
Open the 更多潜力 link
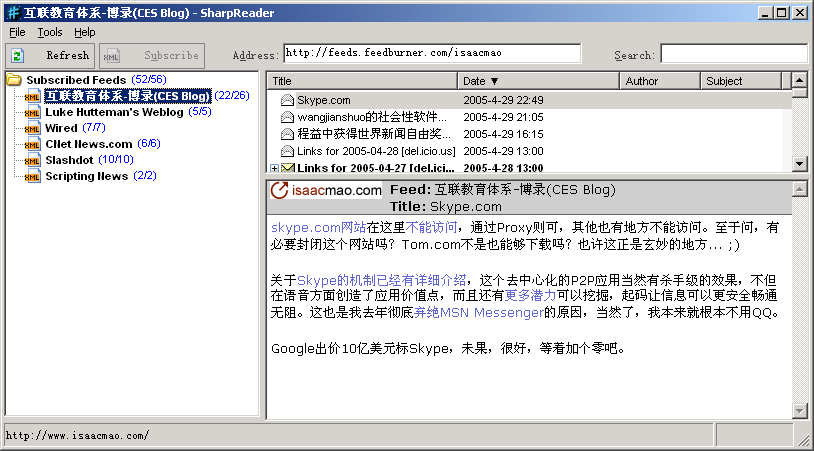tap(530, 296)
